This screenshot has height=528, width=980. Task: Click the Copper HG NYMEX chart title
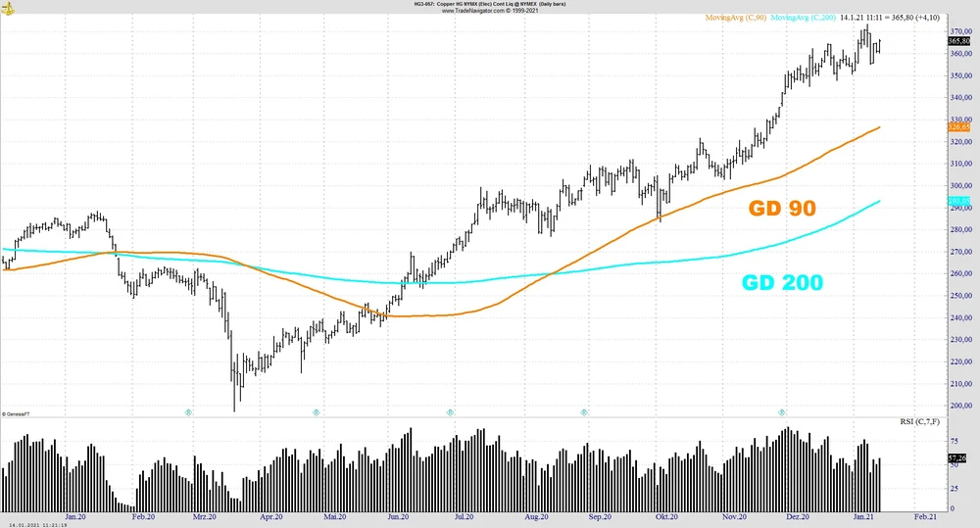[489, 4]
